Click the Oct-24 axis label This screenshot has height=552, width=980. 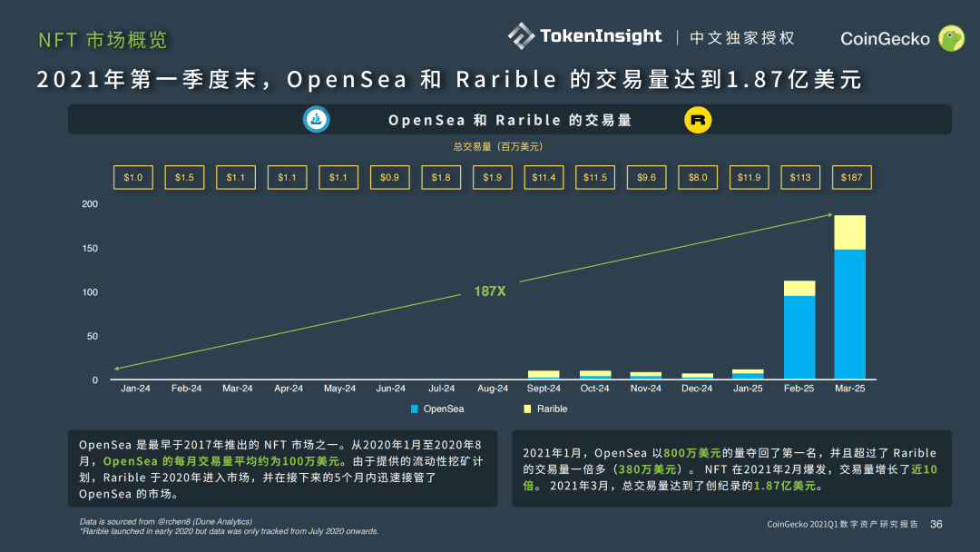click(x=594, y=389)
